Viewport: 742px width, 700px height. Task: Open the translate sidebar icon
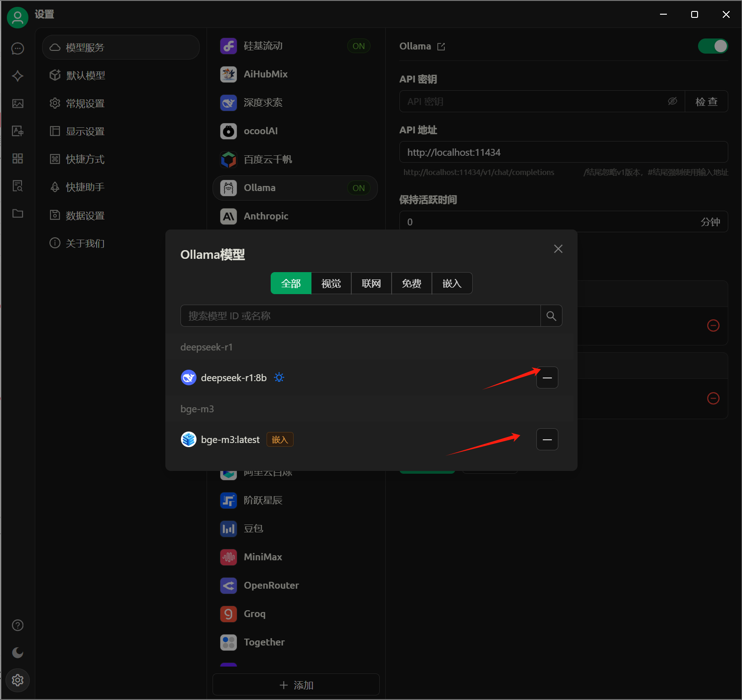click(17, 131)
